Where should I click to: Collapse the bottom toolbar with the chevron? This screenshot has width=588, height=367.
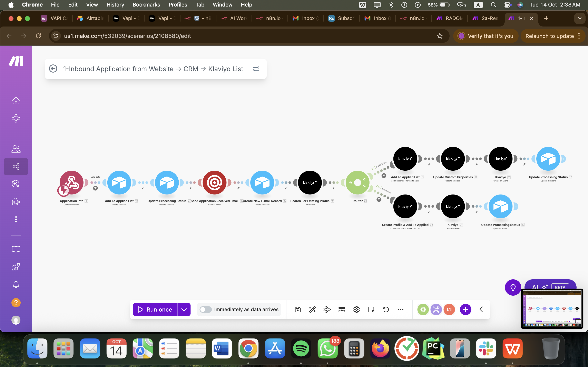(481, 310)
